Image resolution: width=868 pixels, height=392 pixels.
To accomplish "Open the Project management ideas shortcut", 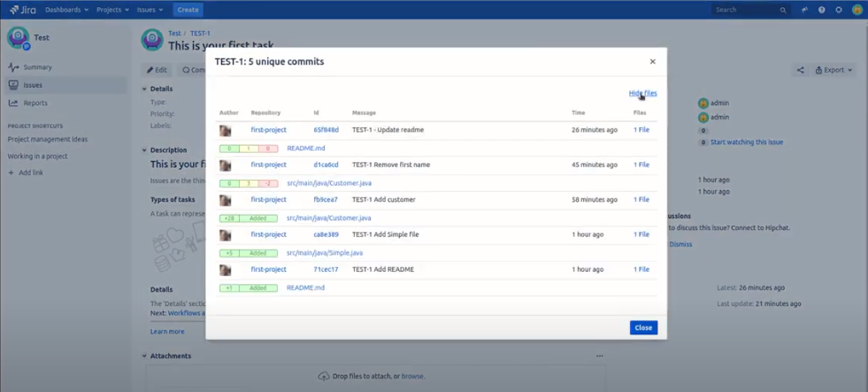I will [x=48, y=139].
